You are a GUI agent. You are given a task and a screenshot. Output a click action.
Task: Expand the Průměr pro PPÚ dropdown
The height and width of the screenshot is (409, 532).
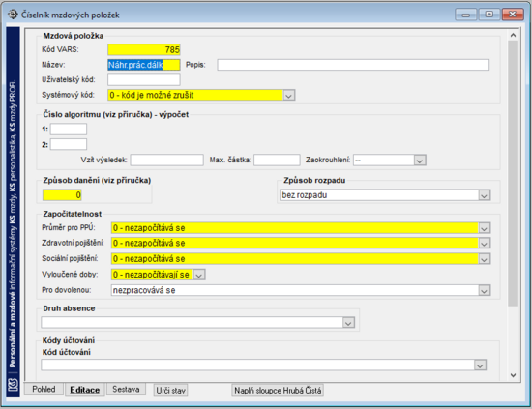[485, 228]
